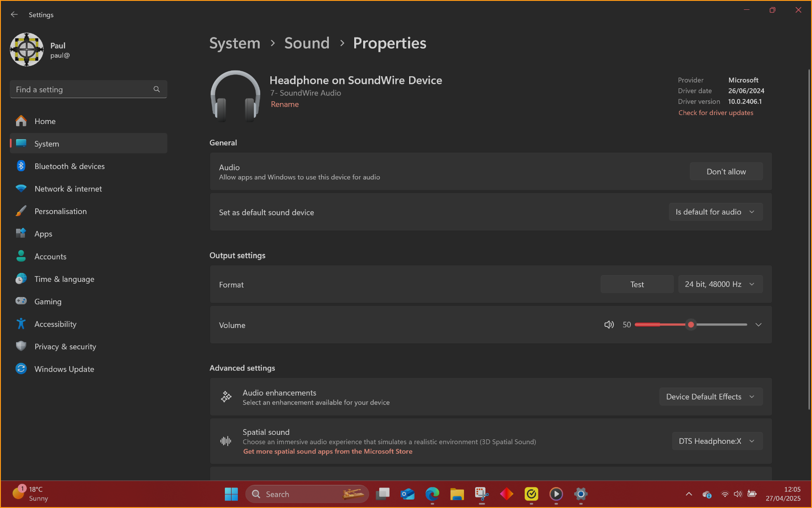Open Privacy & security settings
Screen dimensions: 812x508
(88, 346)
